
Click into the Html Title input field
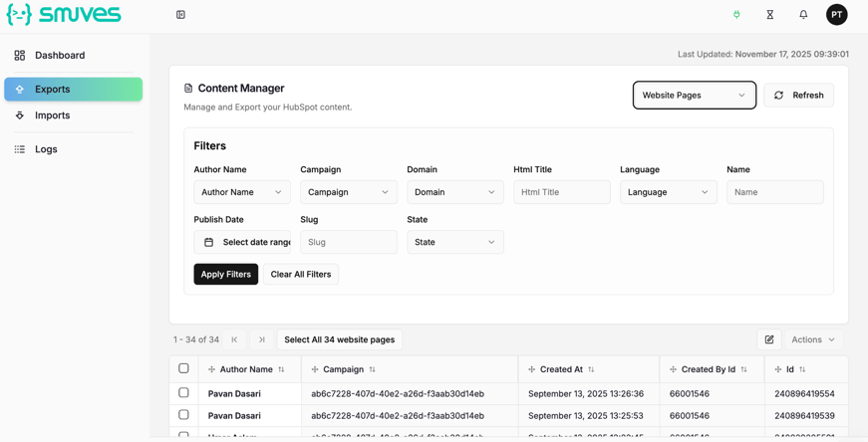tap(561, 192)
